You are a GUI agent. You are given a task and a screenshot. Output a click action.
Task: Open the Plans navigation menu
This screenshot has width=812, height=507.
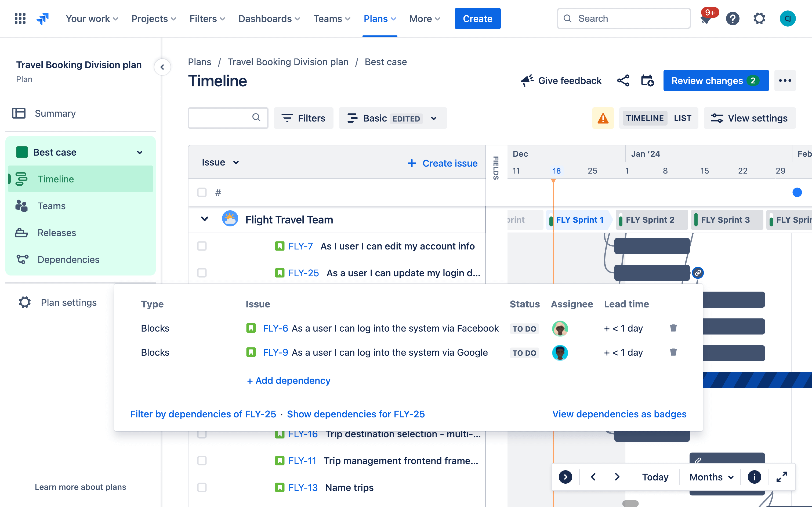tap(379, 18)
